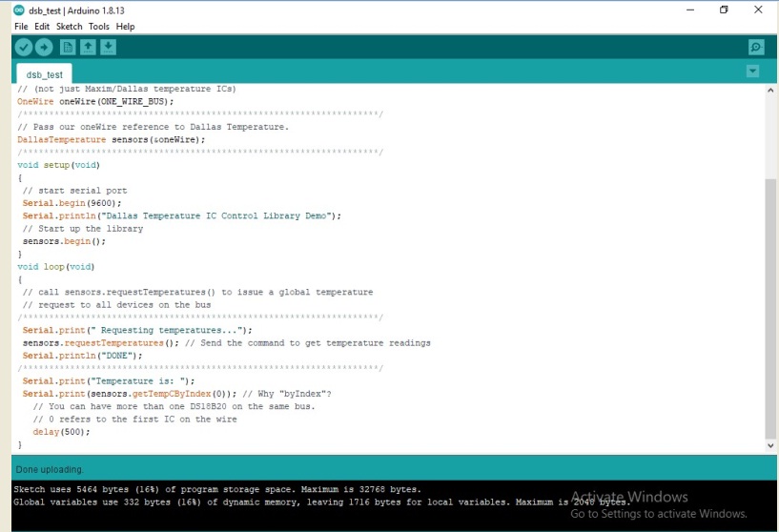
Task: Click the 'sensors.begin();' line
Action: pos(64,241)
